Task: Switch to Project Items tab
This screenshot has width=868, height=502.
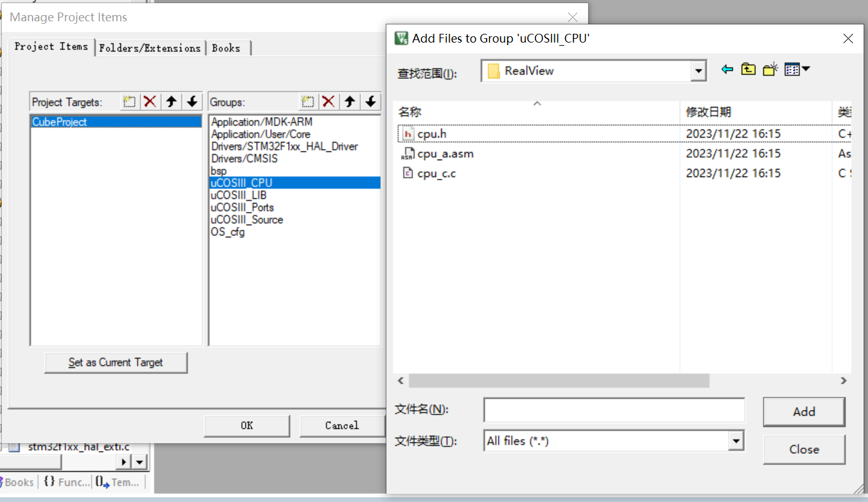Action: (x=51, y=47)
